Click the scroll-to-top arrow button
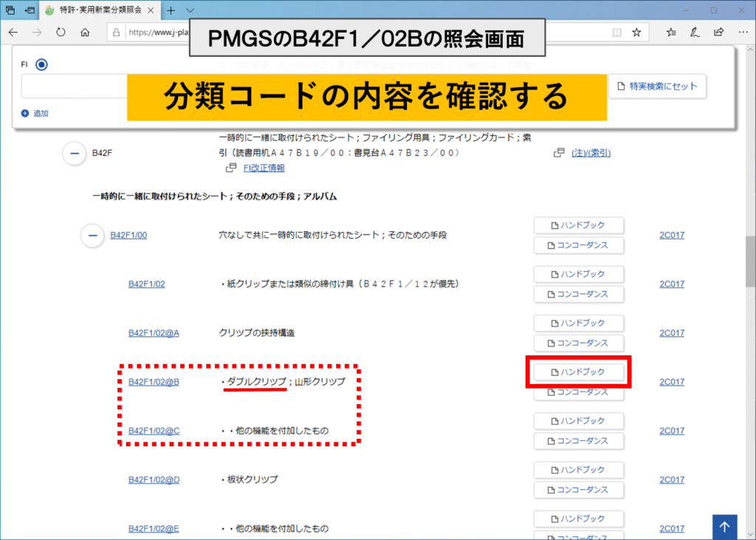The image size is (756, 540). click(724, 527)
